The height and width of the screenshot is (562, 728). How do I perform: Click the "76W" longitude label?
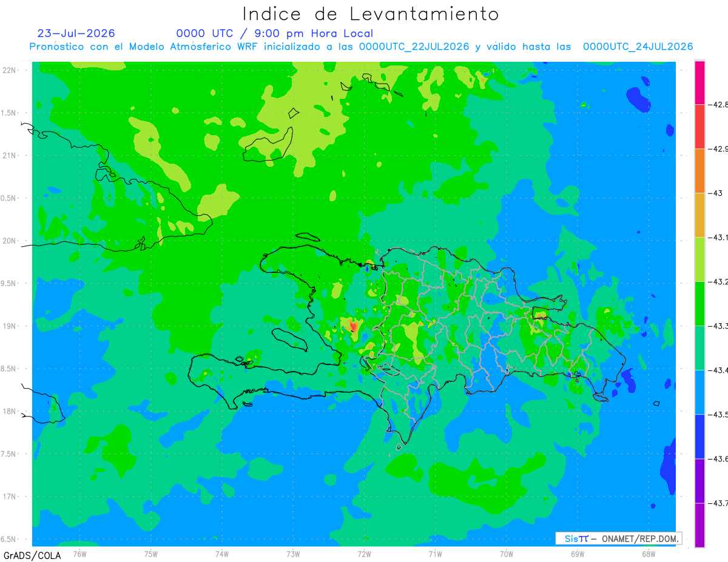coord(79,554)
